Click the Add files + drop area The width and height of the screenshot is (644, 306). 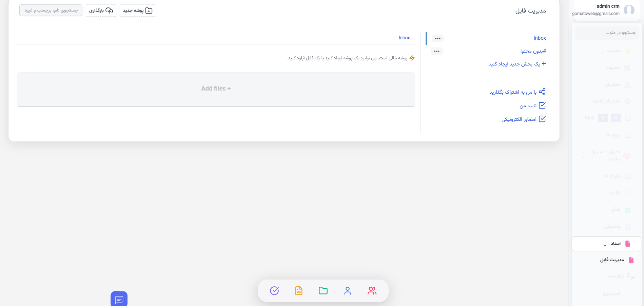click(x=216, y=89)
